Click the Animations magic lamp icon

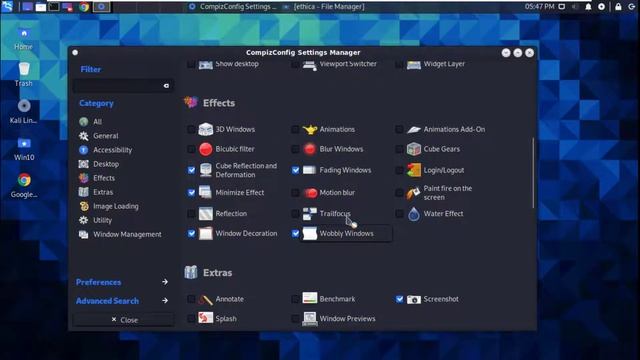pyautogui.click(x=309, y=129)
